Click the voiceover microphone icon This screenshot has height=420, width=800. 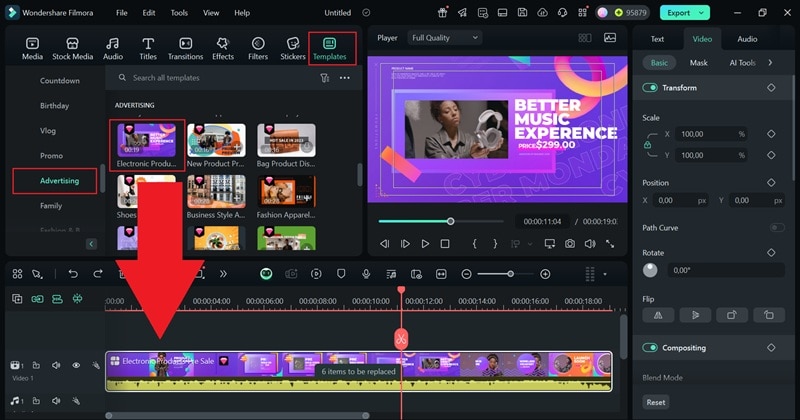[366, 274]
